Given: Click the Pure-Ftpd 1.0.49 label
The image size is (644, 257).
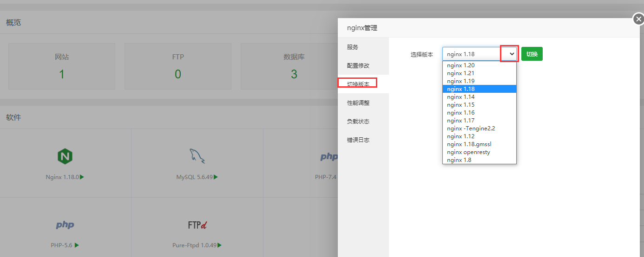Looking at the screenshot, I should point(194,245).
